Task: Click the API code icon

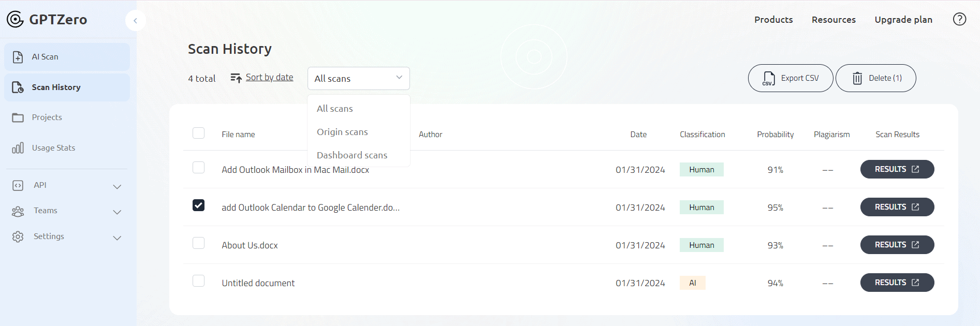Action: [18, 185]
